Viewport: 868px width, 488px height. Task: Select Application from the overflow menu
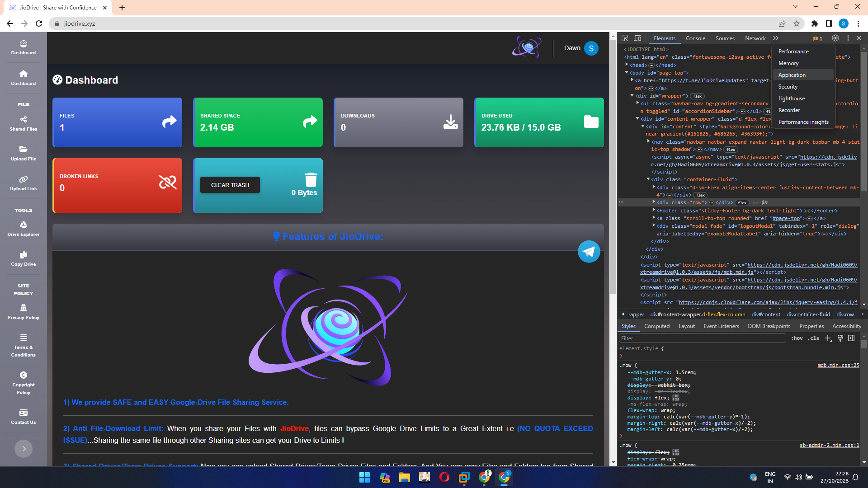(x=792, y=75)
